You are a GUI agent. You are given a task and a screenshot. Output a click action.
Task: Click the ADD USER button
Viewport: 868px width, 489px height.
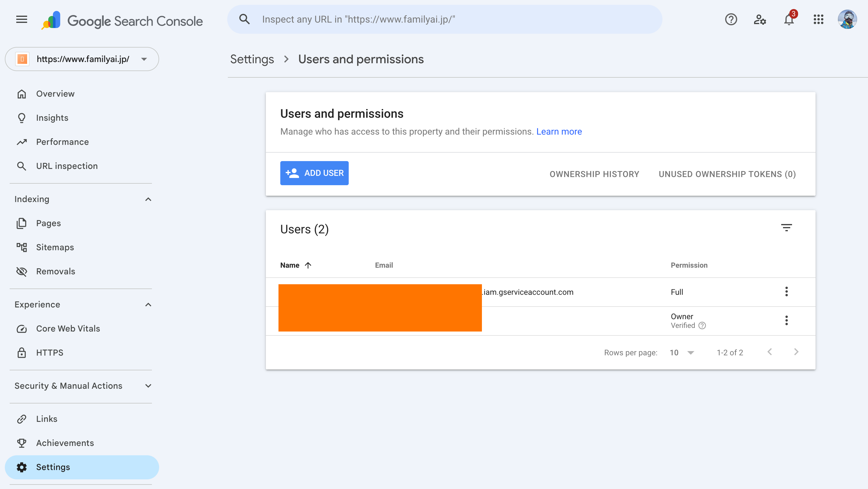314,173
